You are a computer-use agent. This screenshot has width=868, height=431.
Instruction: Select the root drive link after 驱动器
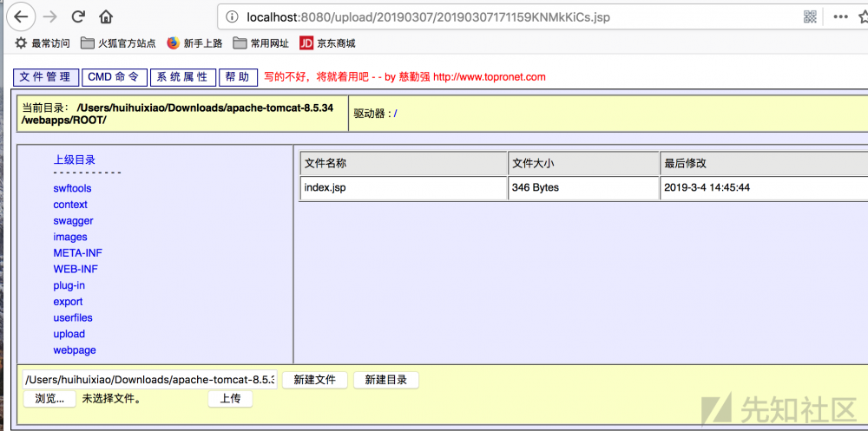[395, 114]
